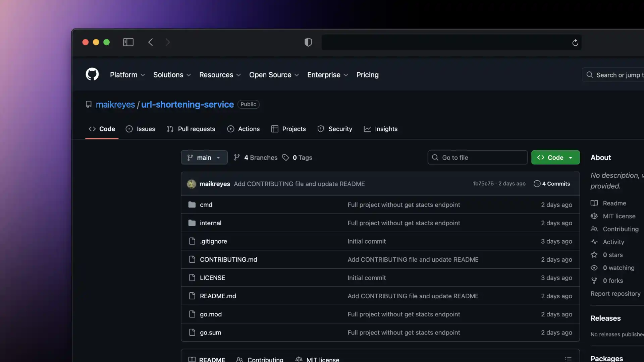Click the star icon beside 0 stars
Image resolution: width=644 pixels, height=362 pixels.
(594, 255)
